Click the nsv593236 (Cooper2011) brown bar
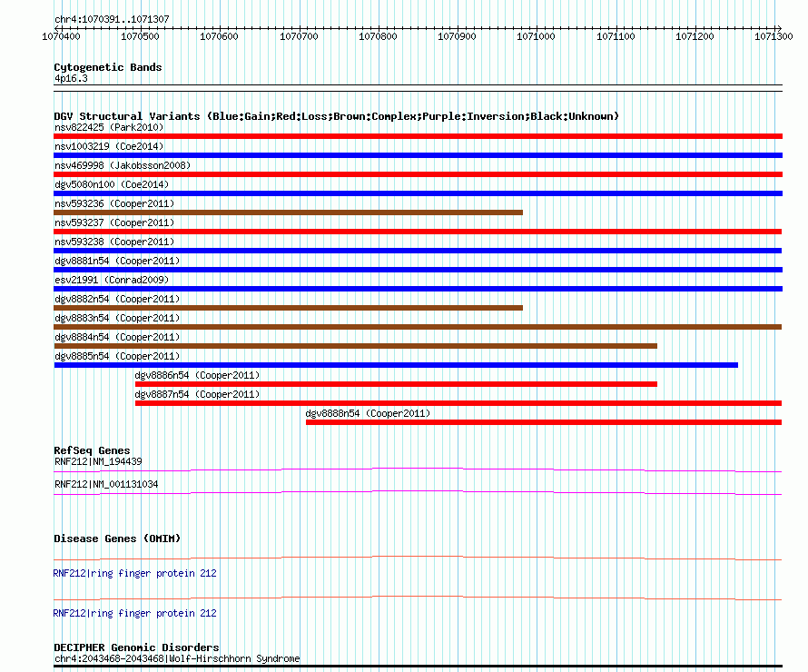 [x=288, y=212]
